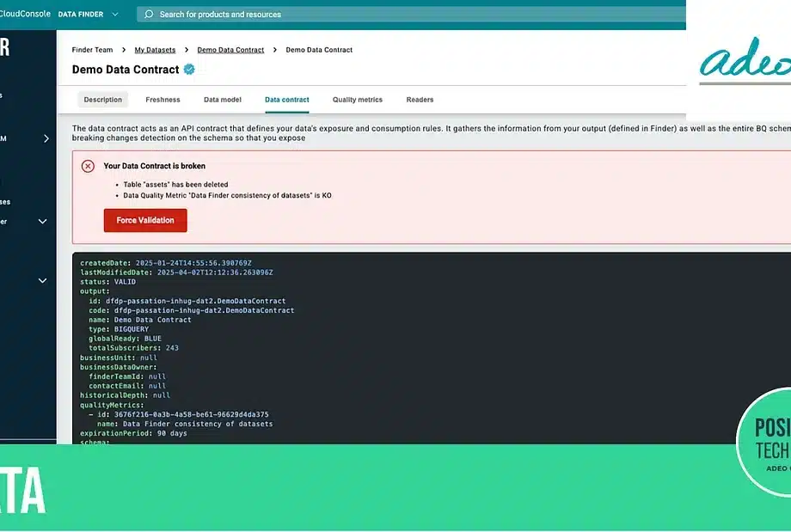This screenshot has height=532, width=791.
Task: Click the round Positive Tech badge
Action: [x=764, y=443]
